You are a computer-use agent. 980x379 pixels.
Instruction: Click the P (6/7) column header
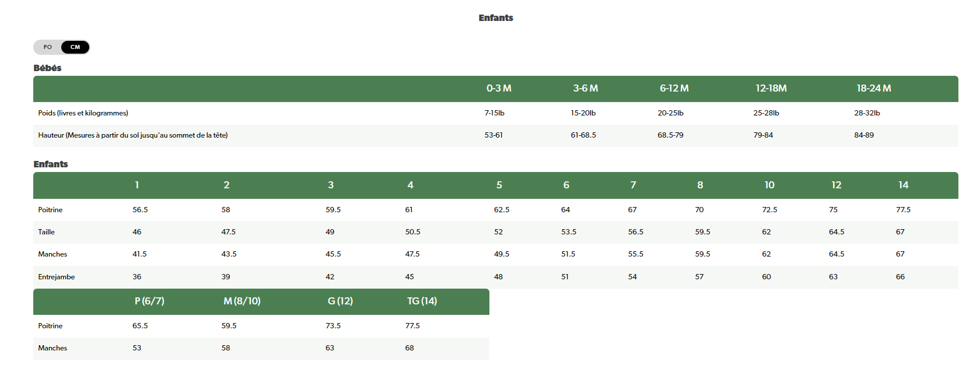tap(149, 301)
